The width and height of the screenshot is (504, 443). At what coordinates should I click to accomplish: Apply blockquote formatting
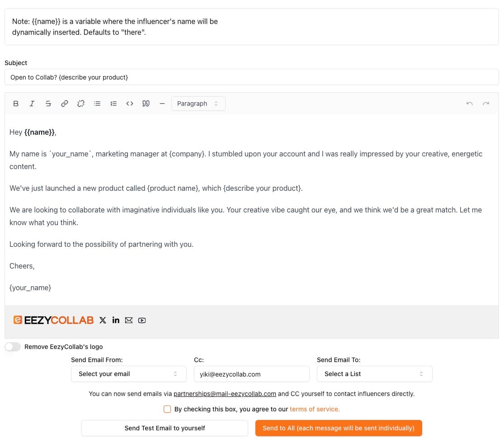(146, 104)
